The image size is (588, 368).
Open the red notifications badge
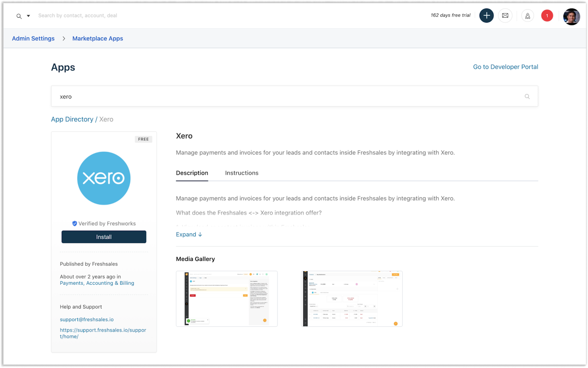tap(547, 16)
